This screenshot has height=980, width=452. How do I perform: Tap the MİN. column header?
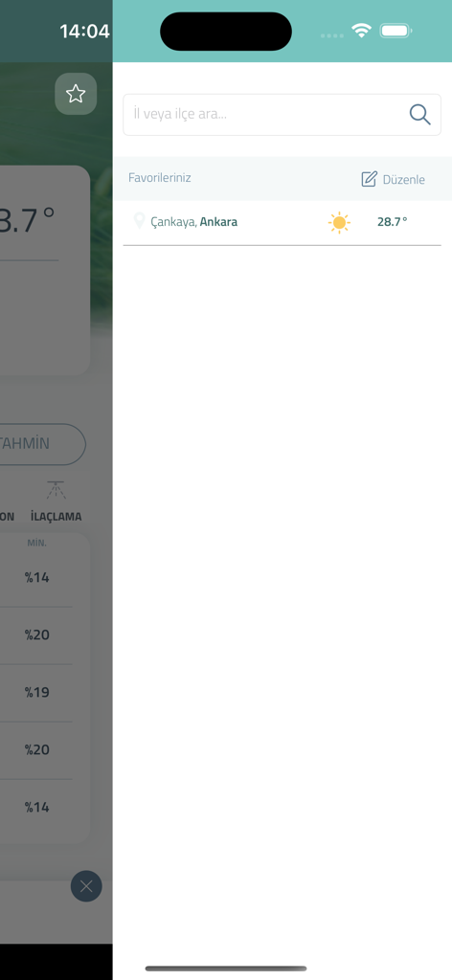[x=37, y=544]
